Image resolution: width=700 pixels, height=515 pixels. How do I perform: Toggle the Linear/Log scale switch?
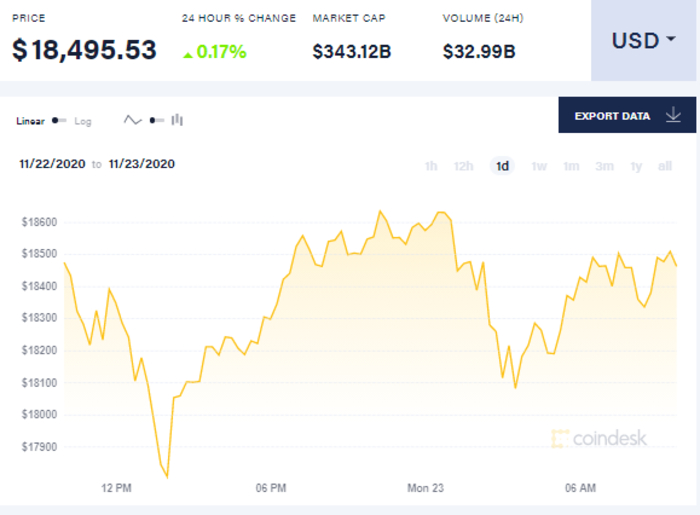point(59,121)
